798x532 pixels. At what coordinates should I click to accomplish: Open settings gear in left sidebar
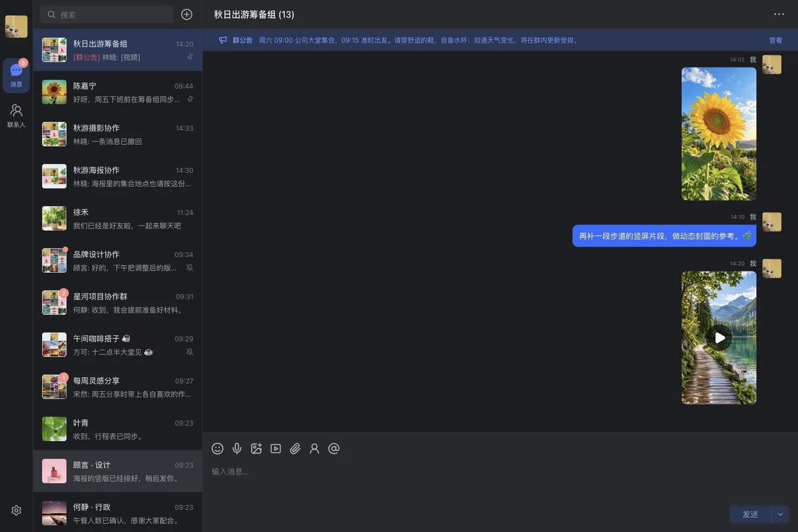[16, 510]
